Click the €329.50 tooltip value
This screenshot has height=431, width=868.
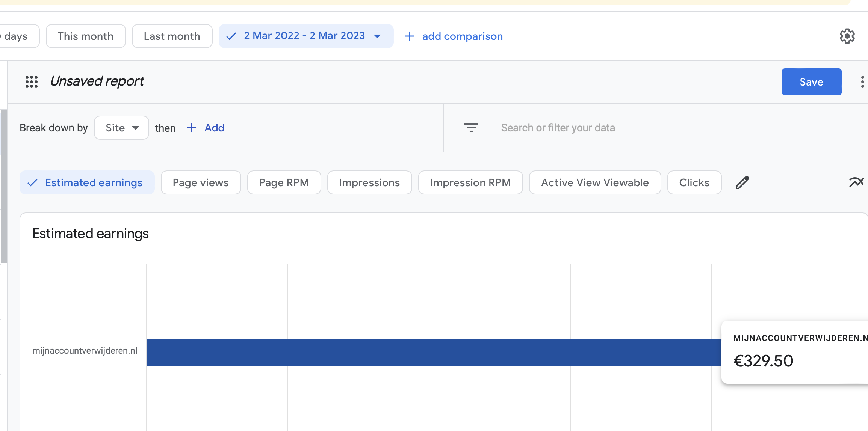tap(763, 361)
